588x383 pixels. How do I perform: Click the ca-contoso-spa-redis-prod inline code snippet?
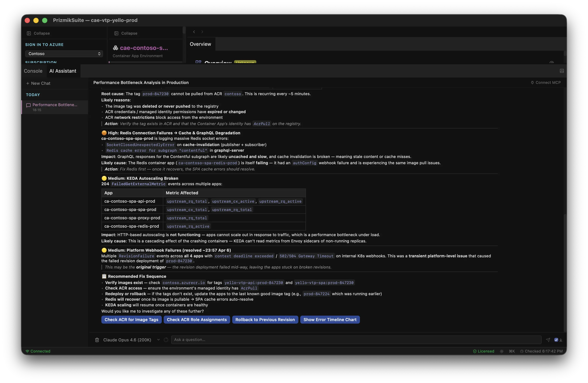tap(208, 163)
